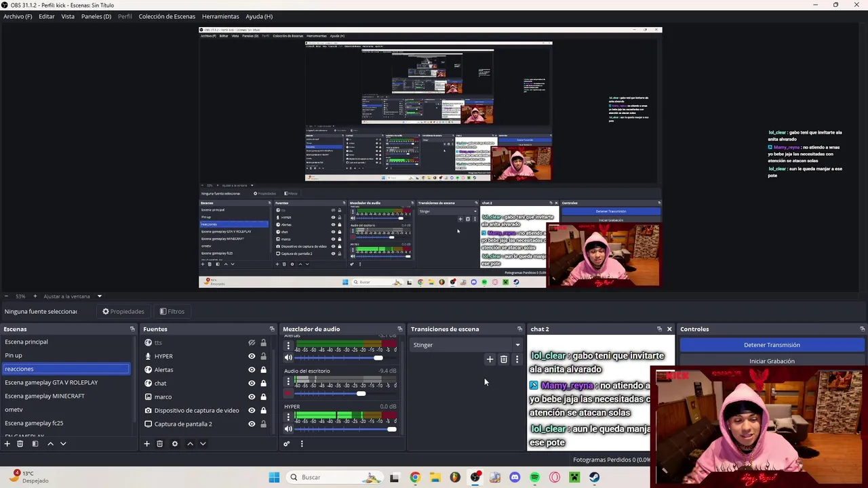Screen dimensions: 868x488
Task: Hide the chat source
Action: click(252, 383)
